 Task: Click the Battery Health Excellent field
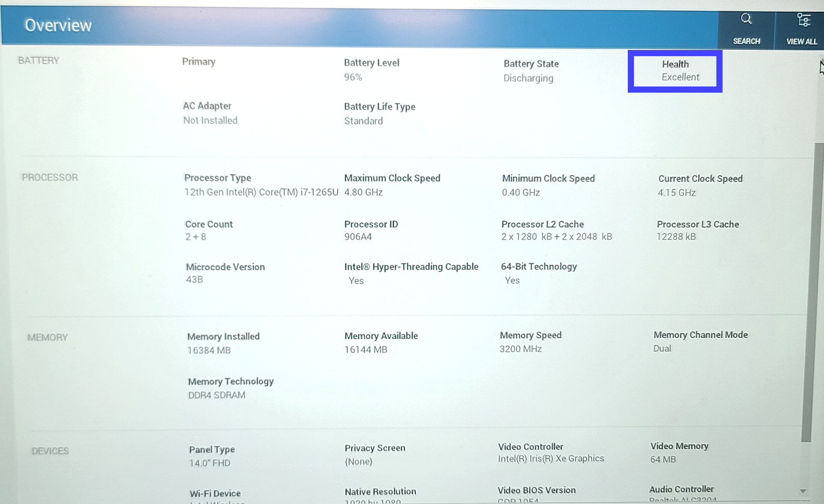click(x=680, y=71)
